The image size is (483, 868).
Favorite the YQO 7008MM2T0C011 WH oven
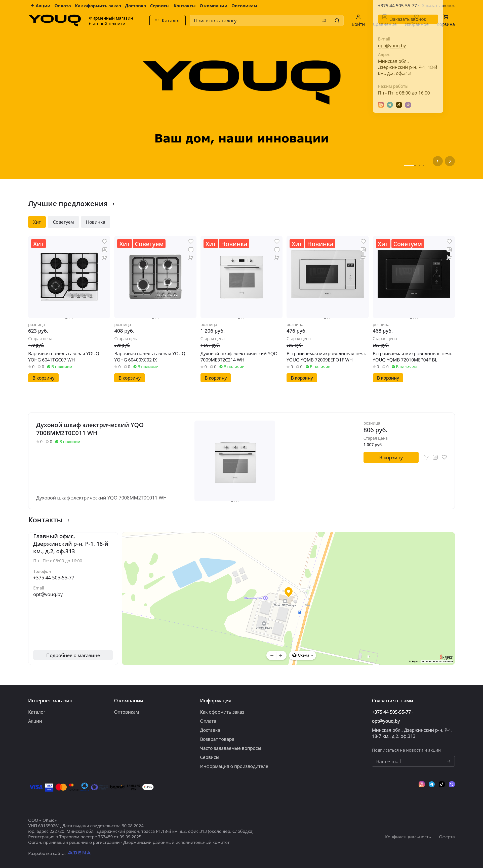[x=444, y=457]
